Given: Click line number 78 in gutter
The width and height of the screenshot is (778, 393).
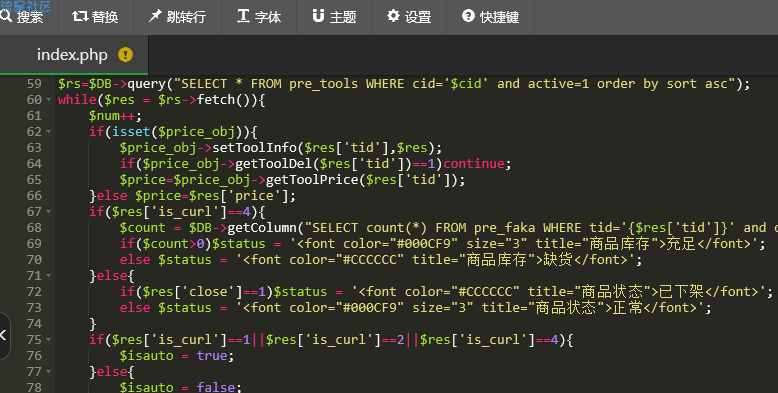Looking at the screenshot, I should pos(34,387).
